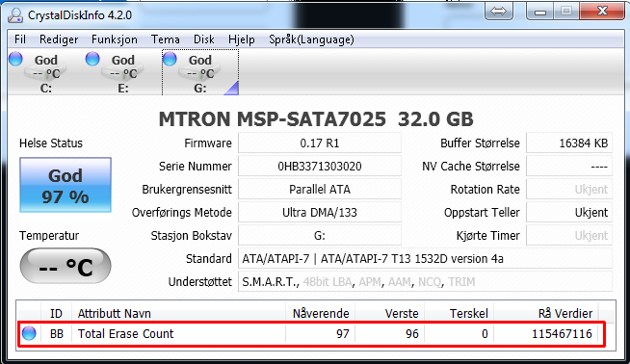The height and width of the screenshot is (364, 630).
Task: Click the Terskel column header
Action: point(459,313)
